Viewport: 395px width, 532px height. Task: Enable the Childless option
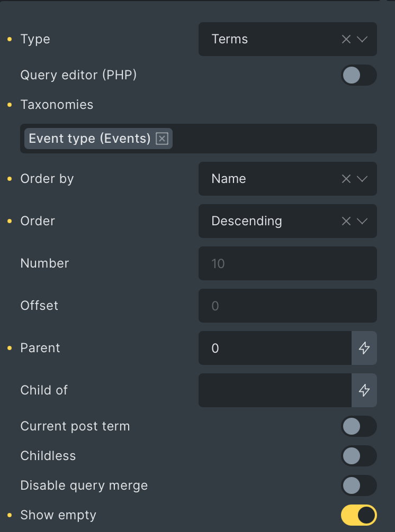click(358, 456)
